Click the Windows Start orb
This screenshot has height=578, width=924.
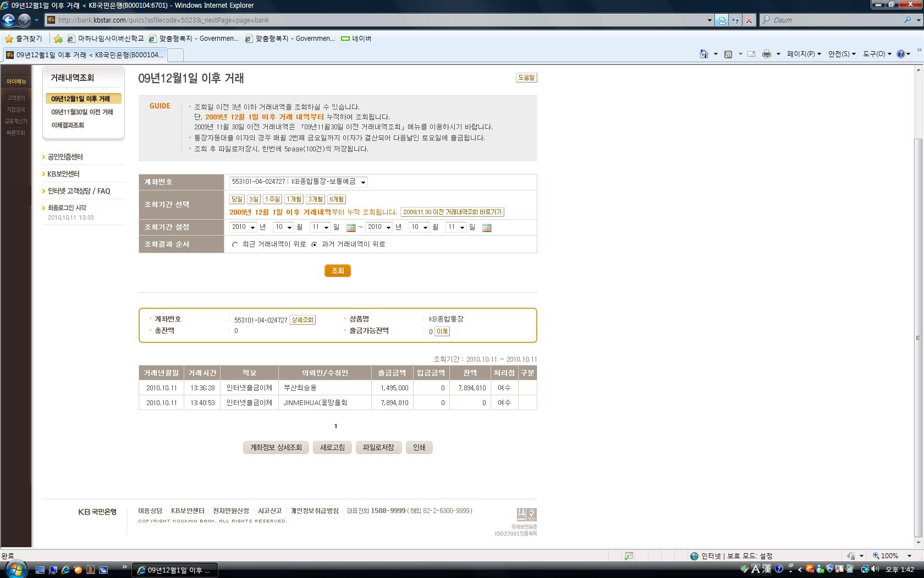(15, 569)
